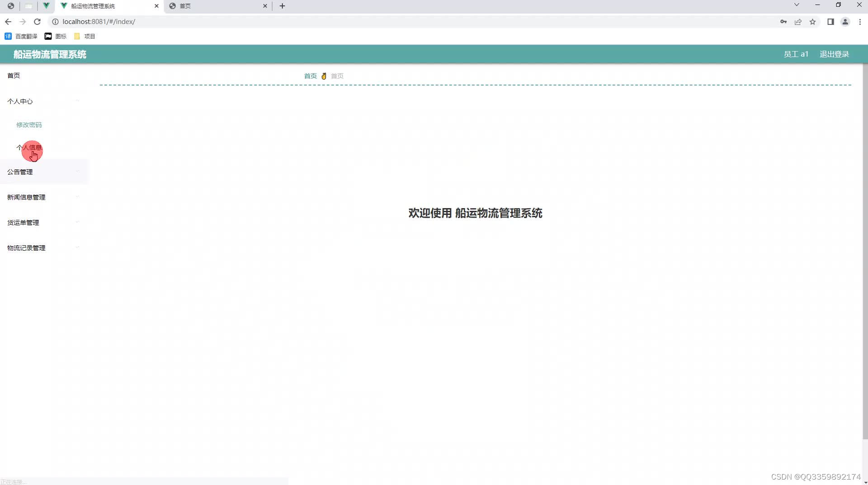This screenshot has height=485, width=868.
Task: Collapse the 个人中心 sidebar menu
Action: 44,101
